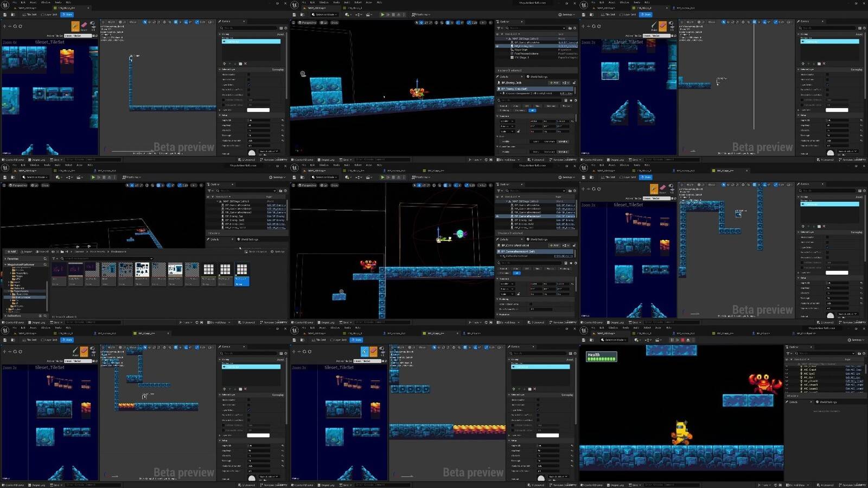Viewport: 868px width, 488px height.
Task: Expand Collections in the Content Browser
Action: click(x=6, y=315)
